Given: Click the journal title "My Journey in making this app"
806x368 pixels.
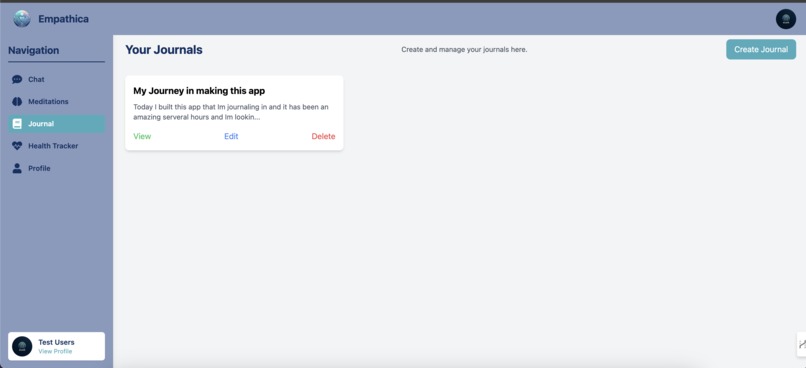Looking at the screenshot, I should 199,91.
